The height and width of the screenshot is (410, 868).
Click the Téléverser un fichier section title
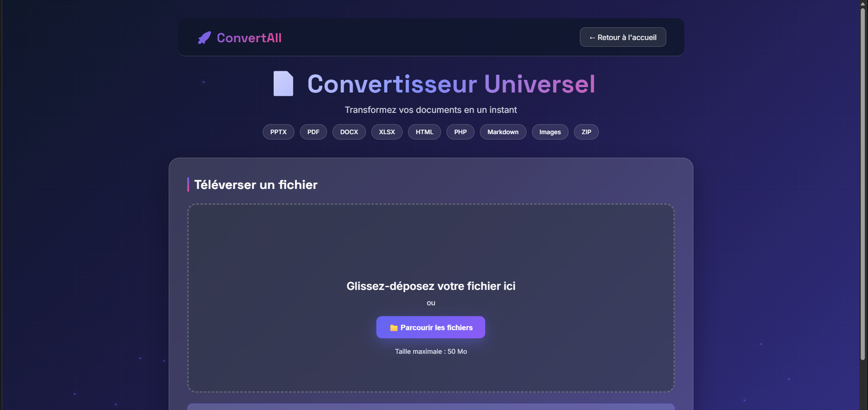pos(256,185)
